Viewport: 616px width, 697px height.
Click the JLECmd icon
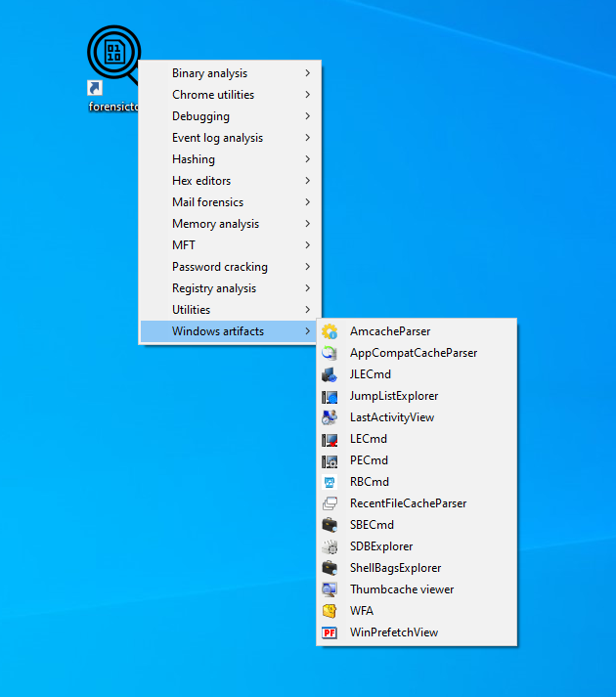[x=330, y=374]
